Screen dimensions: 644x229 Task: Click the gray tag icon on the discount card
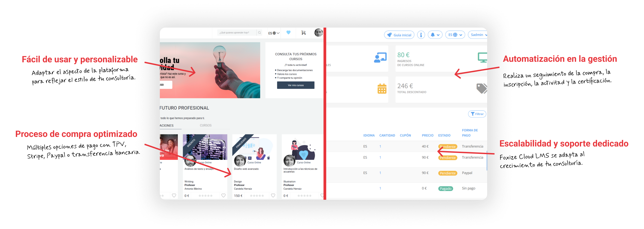[x=482, y=89]
